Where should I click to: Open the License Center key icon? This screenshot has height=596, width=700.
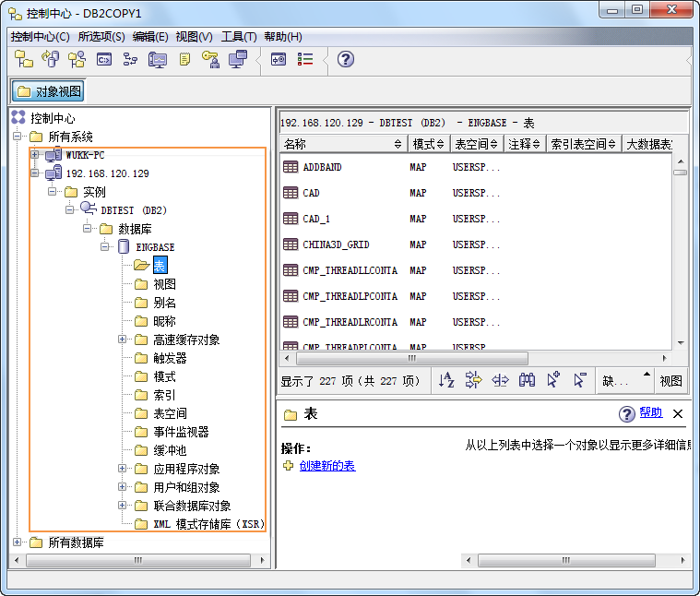point(211,60)
